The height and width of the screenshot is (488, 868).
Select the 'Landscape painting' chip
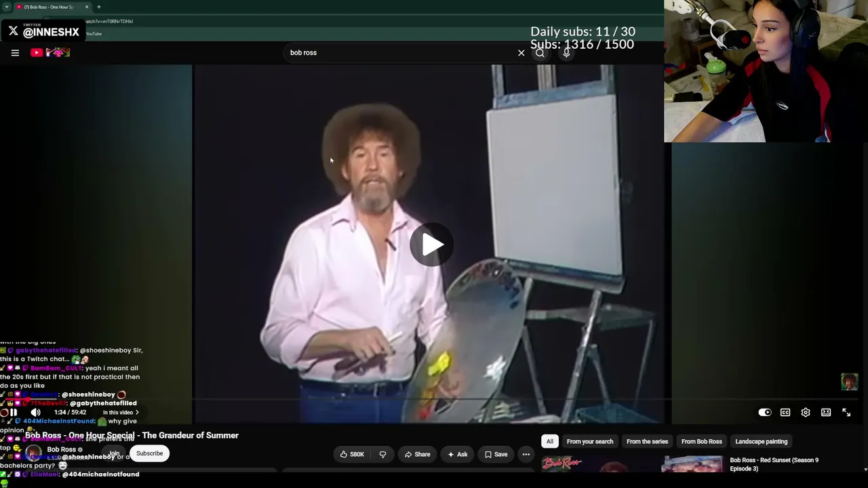tap(762, 441)
